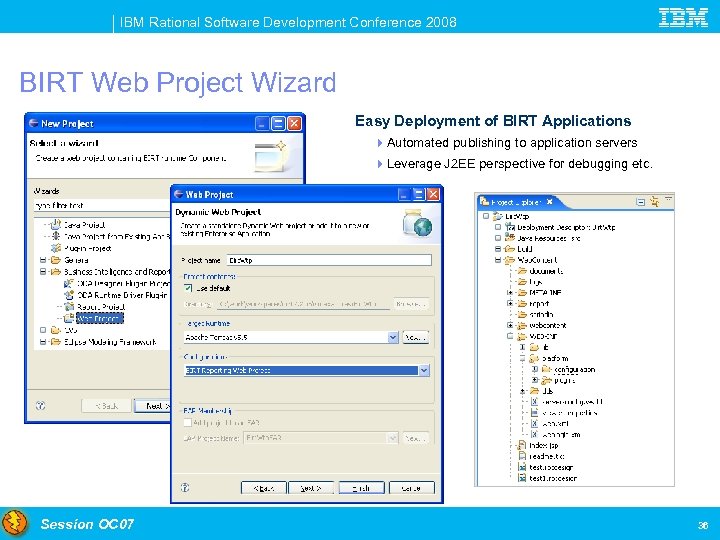Click the Java Resources icon in Project Explorer
Viewport: 720px width, 540px height.
(510, 238)
